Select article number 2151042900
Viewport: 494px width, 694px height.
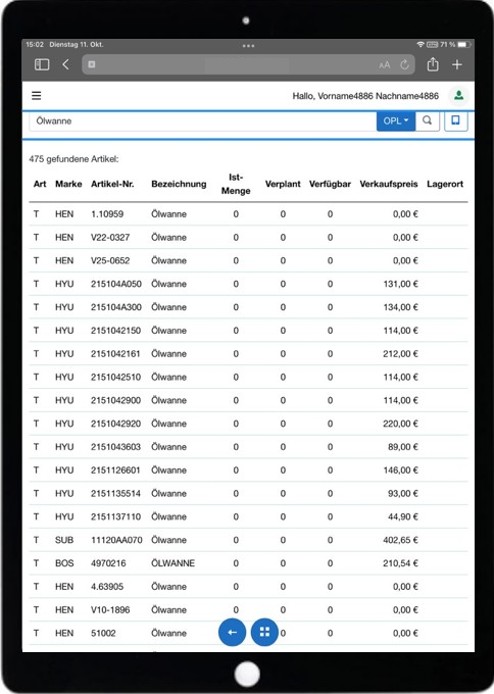pos(116,401)
